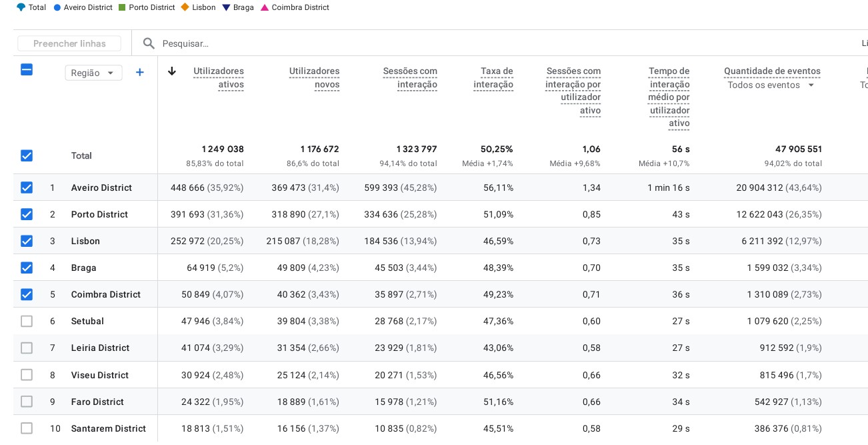Click the Aveiro District blue legend marker
Screen dimensions: 868x445
tap(57, 7)
